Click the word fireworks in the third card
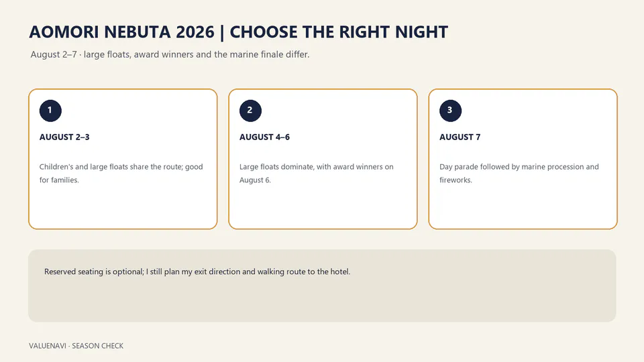 pos(455,180)
